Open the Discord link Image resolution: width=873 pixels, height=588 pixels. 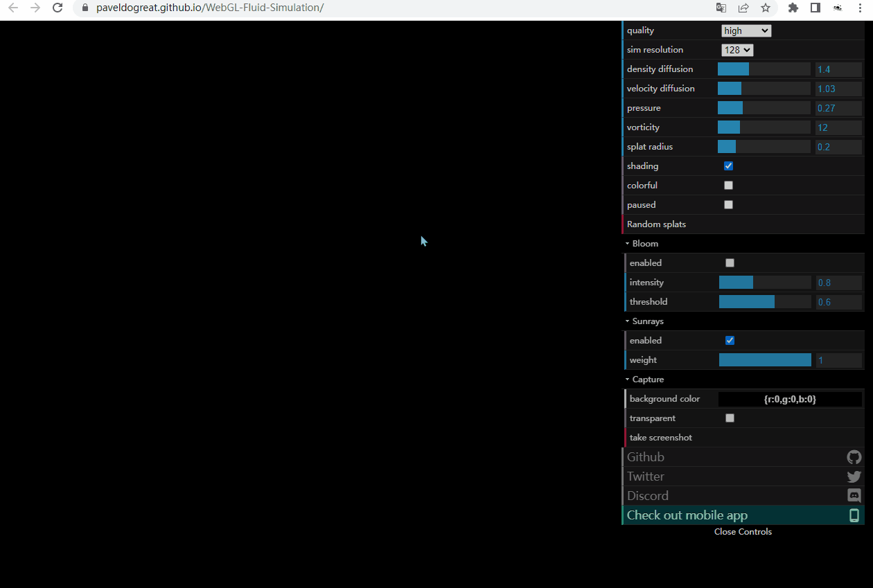[743, 496]
